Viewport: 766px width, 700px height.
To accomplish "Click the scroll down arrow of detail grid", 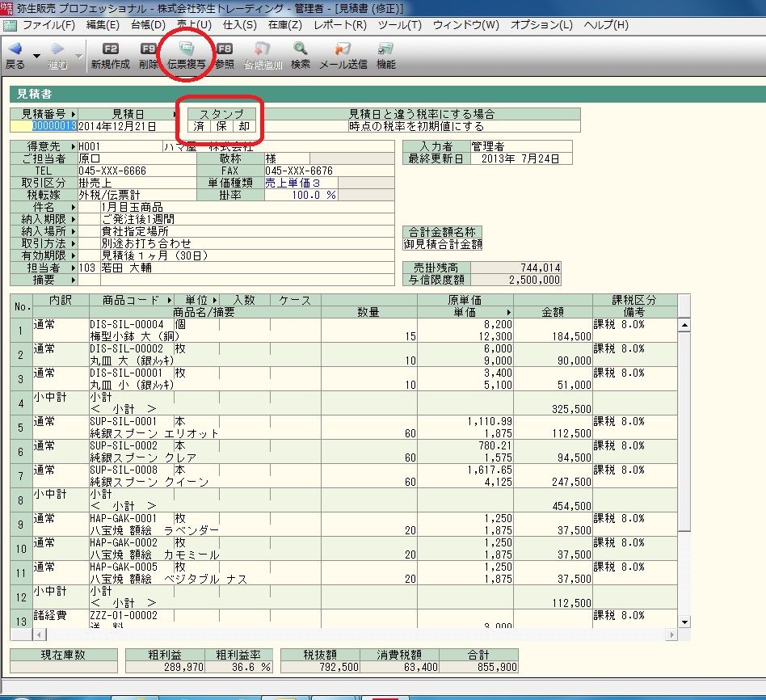I will (684, 622).
